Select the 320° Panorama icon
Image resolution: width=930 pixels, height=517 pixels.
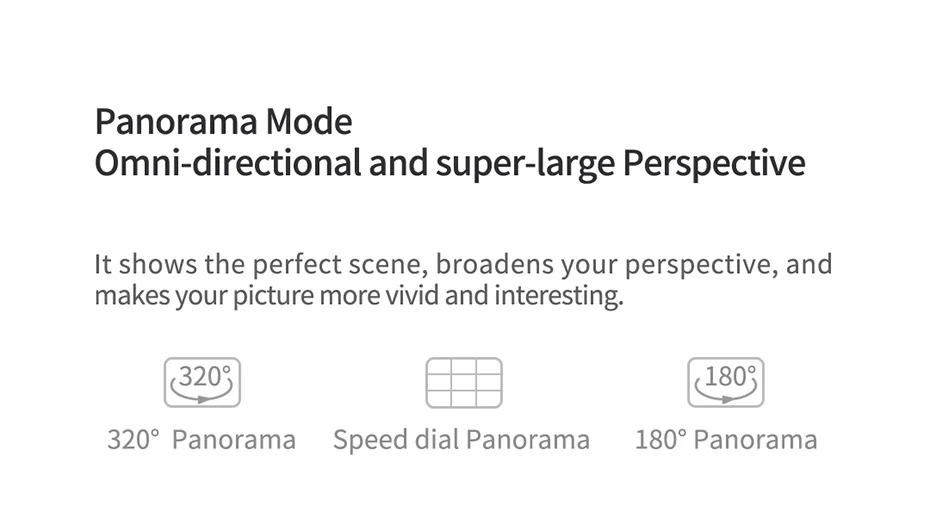coord(202,382)
